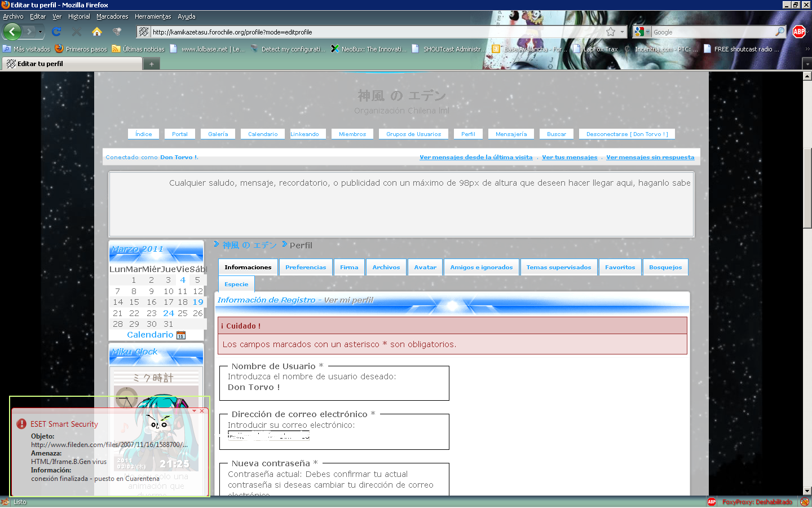
Task: Click the search magnifier icon
Action: pos(780,32)
